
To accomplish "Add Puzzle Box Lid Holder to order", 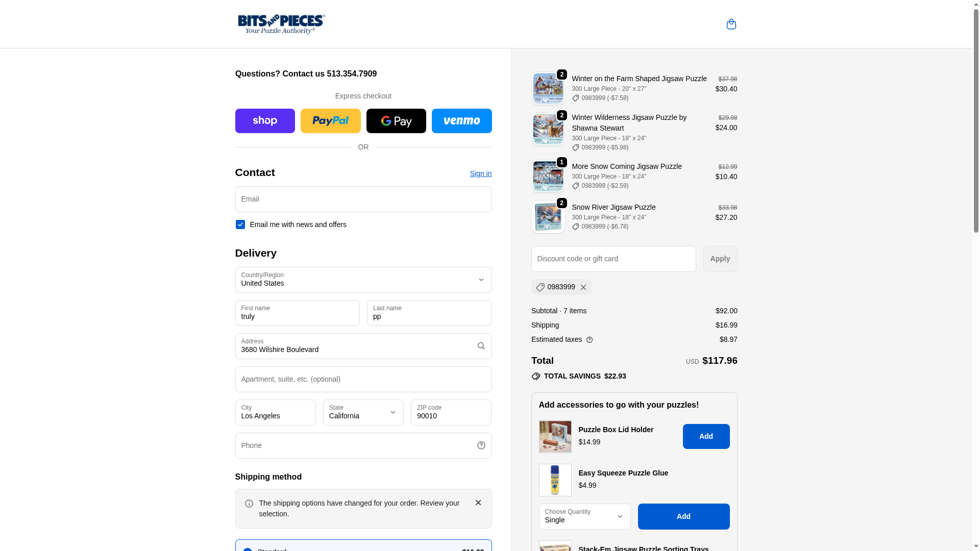I will (706, 436).
